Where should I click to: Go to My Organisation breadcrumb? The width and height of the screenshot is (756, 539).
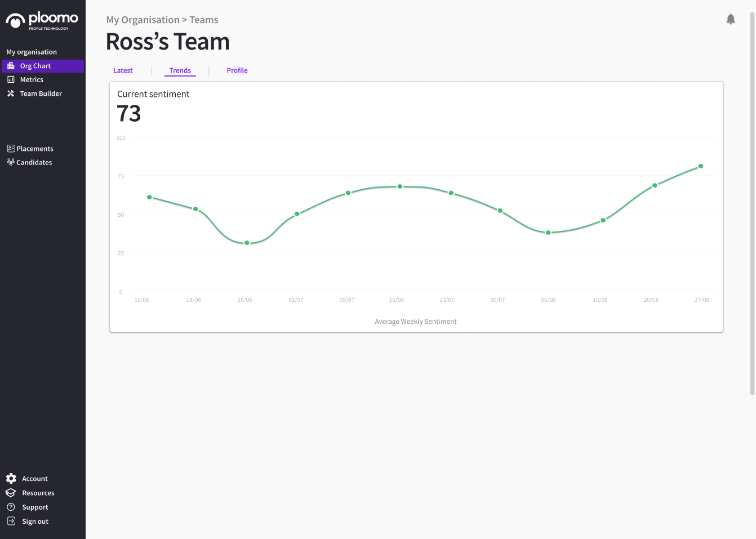point(143,20)
